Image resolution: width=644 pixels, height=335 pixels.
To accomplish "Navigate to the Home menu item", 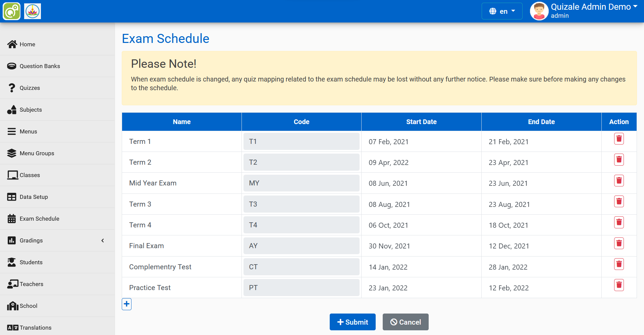I will (27, 44).
